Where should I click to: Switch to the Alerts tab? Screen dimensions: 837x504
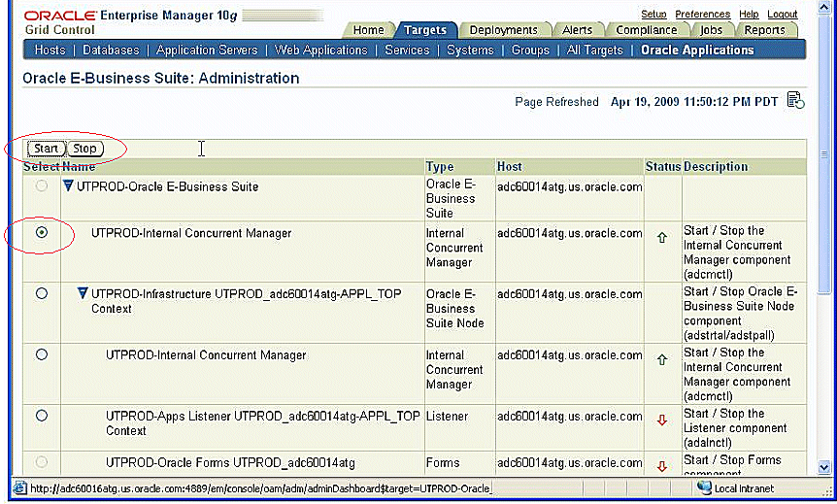(578, 30)
